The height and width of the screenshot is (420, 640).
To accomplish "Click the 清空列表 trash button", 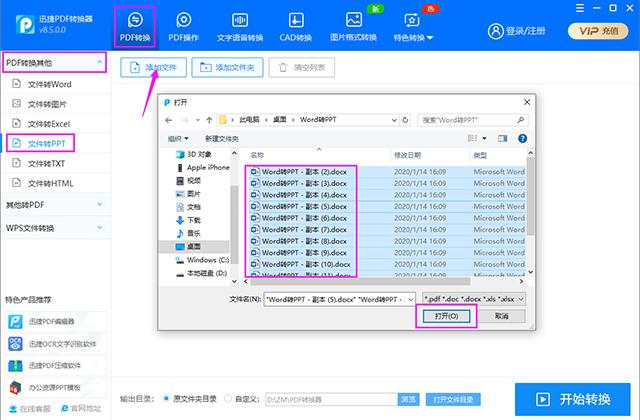I will (x=302, y=67).
